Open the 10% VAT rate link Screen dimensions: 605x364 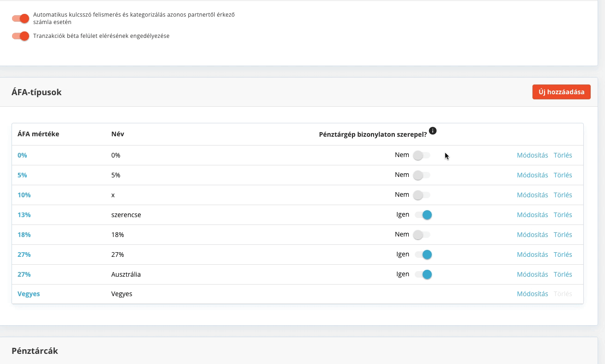[24, 195]
